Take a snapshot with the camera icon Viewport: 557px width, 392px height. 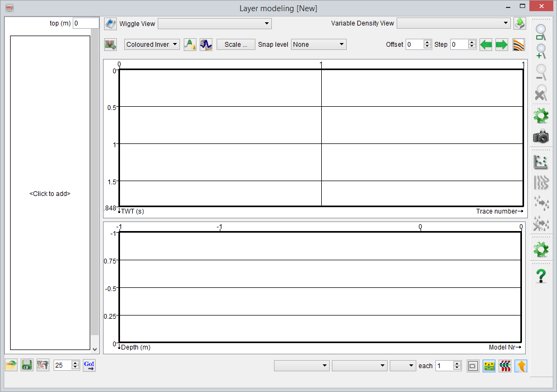pyautogui.click(x=541, y=137)
